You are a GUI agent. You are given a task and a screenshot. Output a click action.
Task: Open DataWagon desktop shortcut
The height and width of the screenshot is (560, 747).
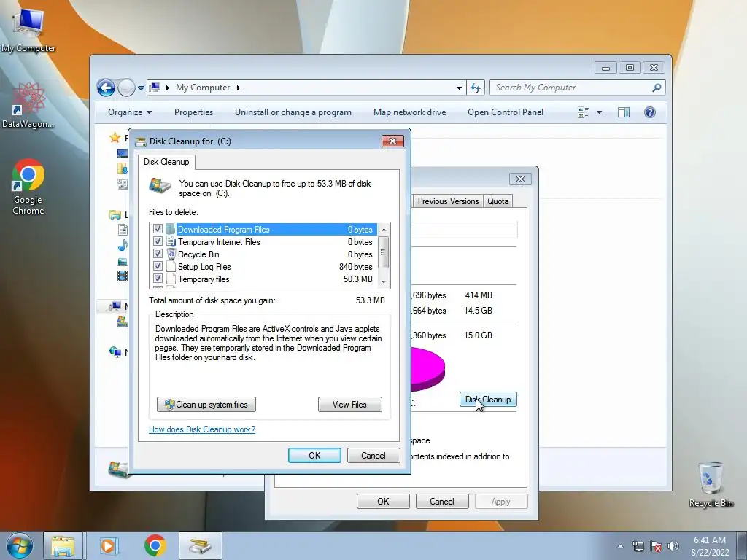(x=28, y=105)
